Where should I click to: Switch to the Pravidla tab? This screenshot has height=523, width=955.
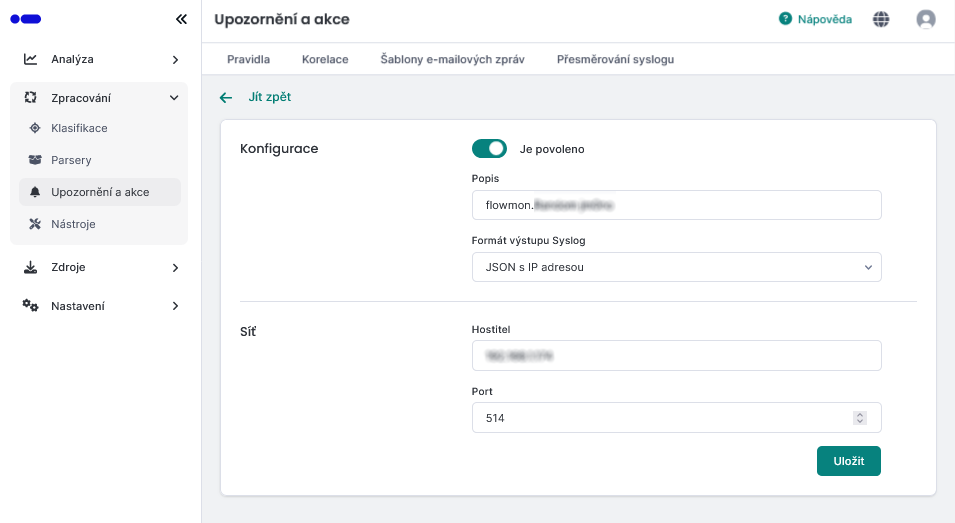248,59
